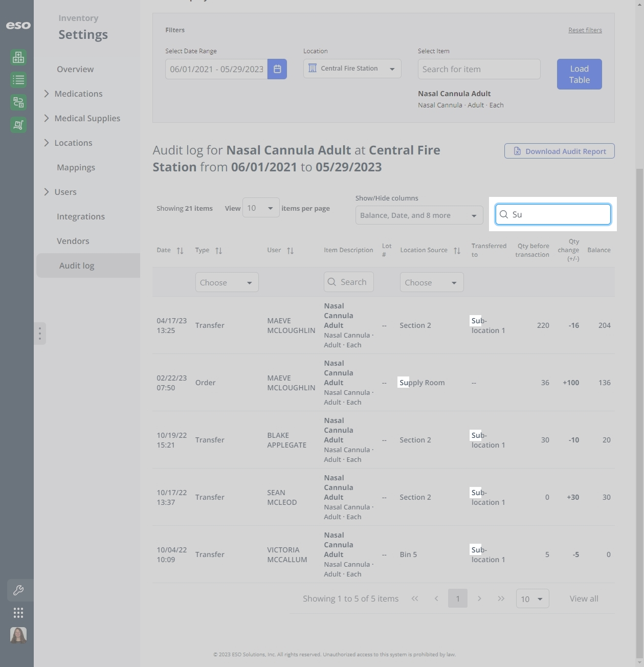Viewport: 644px width, 667px height.
Task: Click the sidebar collapse handle dots
Action: click(40, 333)
